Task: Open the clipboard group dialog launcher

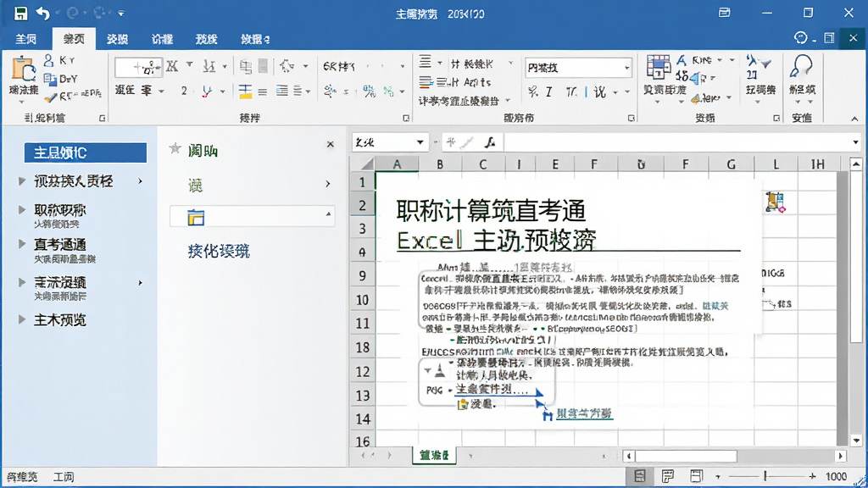Action: (x=102, y=118)
